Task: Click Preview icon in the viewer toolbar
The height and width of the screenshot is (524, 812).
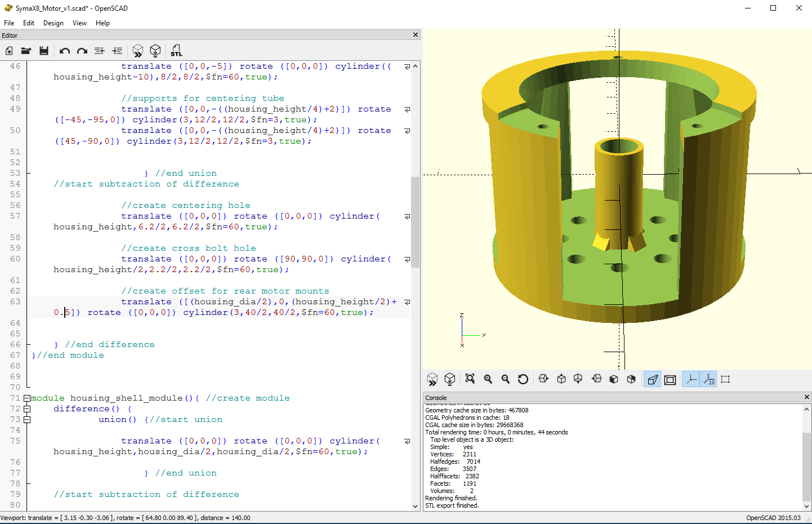Action: pyautogui.click(x=432, y=379)
